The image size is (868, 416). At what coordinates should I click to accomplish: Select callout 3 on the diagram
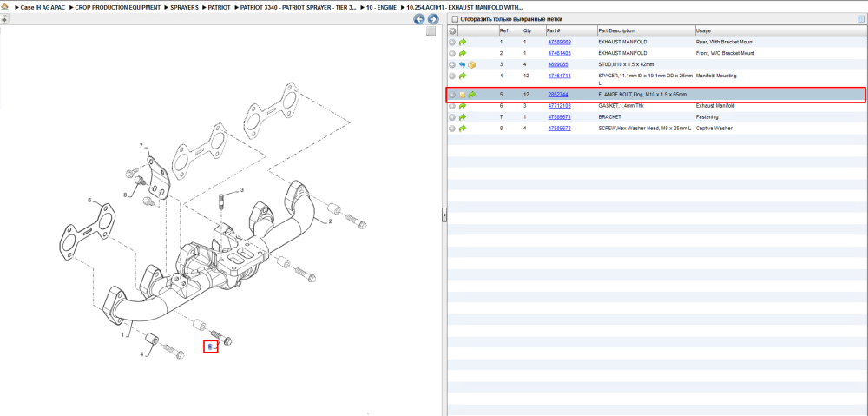coord(241,190)
